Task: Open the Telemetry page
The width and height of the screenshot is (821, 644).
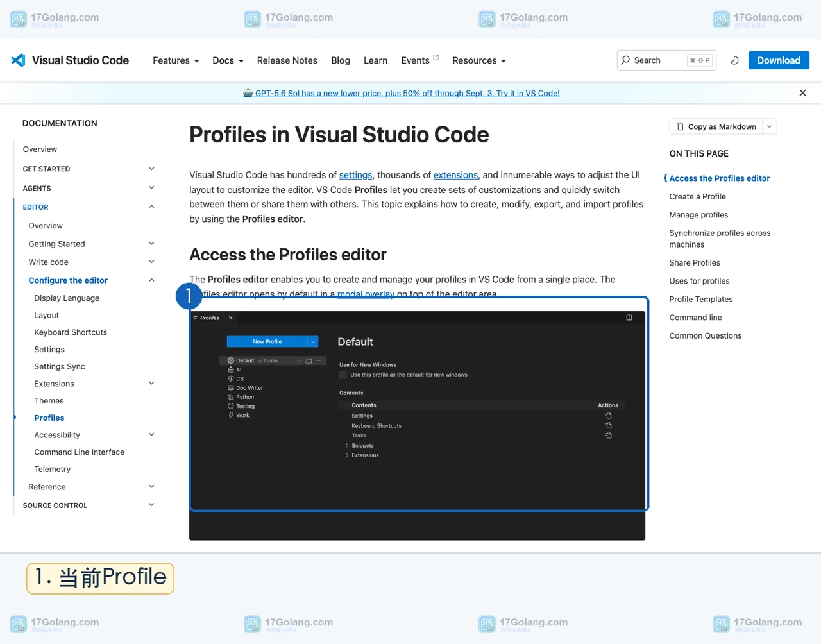Action: click(x=53, y=470)
